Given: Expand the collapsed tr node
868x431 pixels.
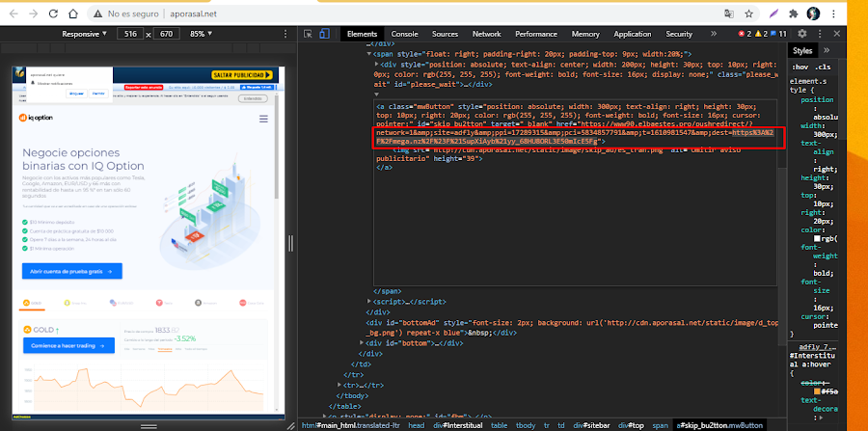Looking at the screenshot, I should (339, 385).
